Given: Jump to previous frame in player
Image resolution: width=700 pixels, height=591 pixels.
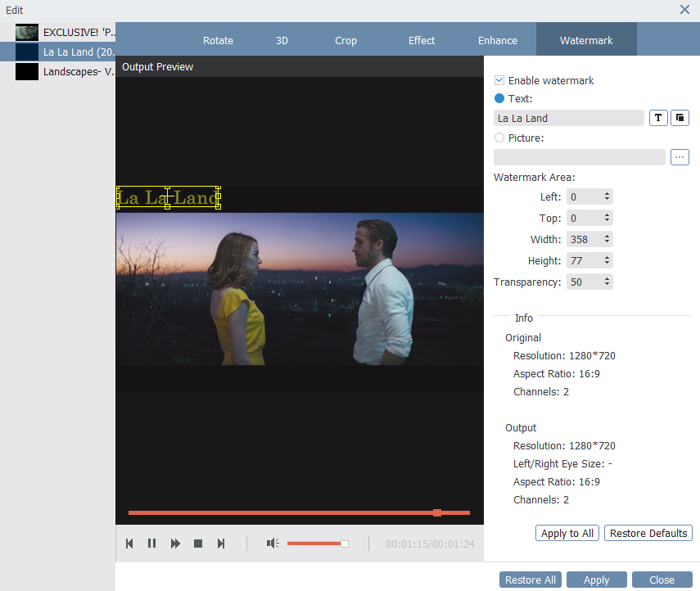Looking at the screenshot, I should pyautogui.click(x=129, y=544).
